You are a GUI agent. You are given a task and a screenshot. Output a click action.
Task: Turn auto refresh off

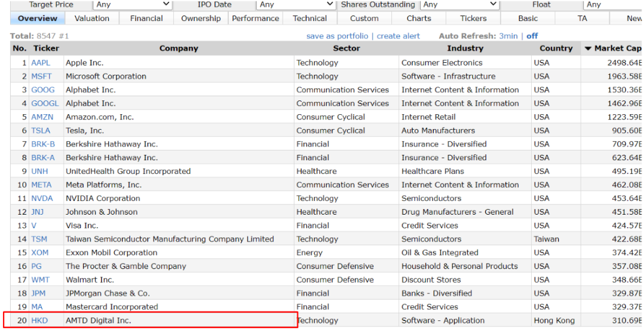(532, 36)
